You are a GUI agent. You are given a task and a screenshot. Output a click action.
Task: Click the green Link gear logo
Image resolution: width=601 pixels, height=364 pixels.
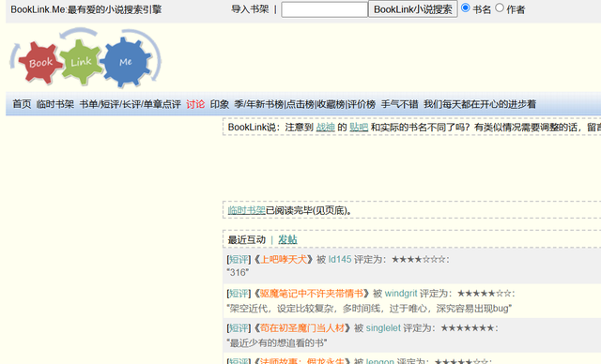pos(81,61)
